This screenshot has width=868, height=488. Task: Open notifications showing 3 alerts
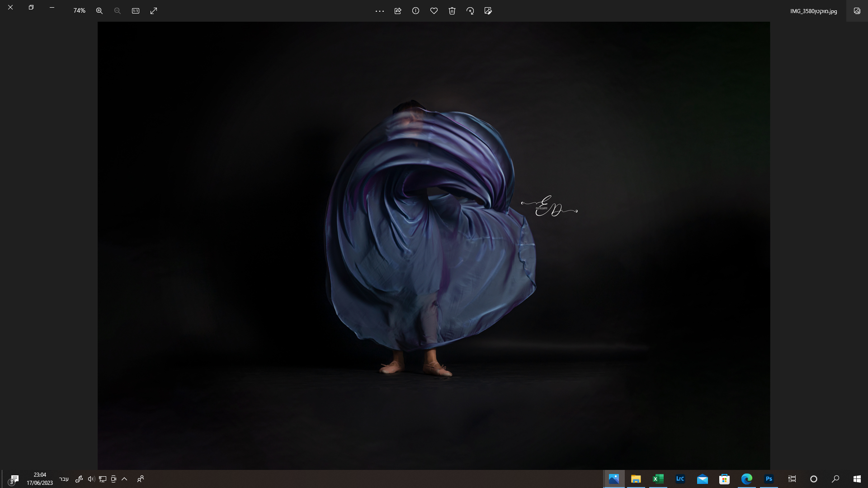[13, 479]
